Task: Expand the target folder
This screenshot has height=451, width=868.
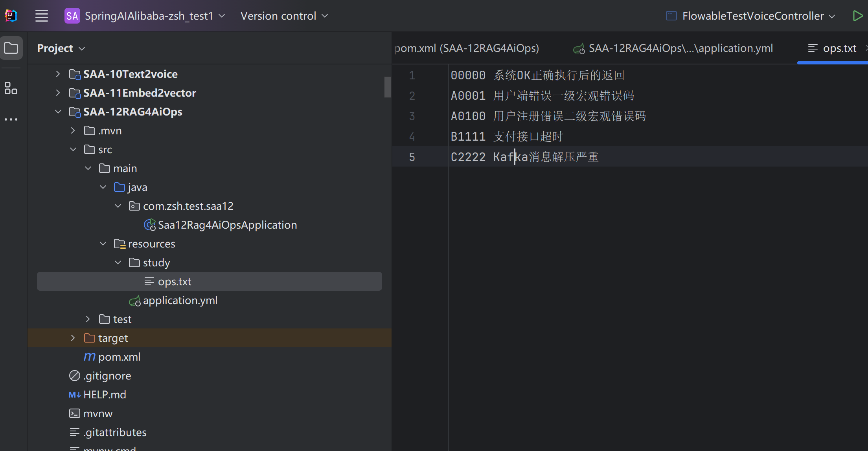Action: (x=73, y=338)
